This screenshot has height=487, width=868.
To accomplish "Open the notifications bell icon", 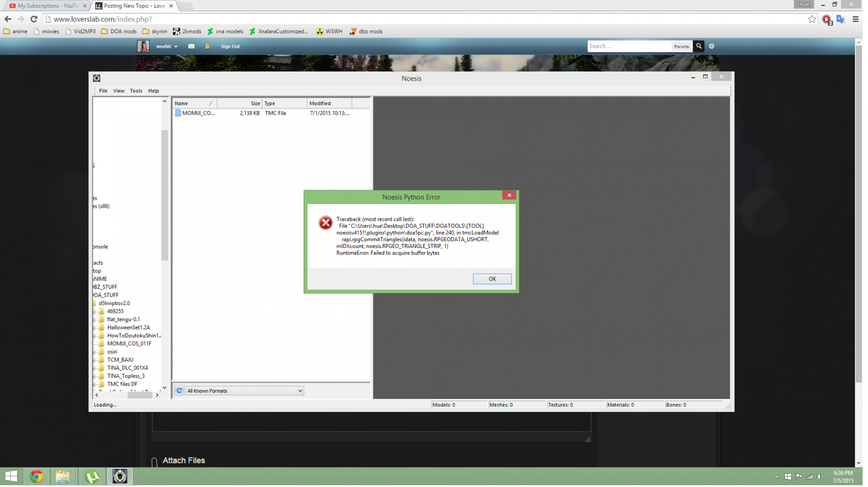I will 208,47.
